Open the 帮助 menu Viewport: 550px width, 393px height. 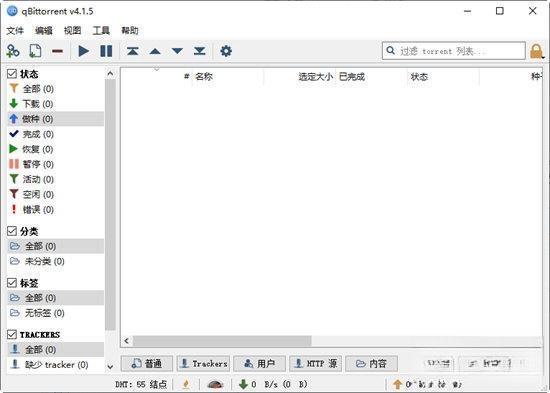130,31
